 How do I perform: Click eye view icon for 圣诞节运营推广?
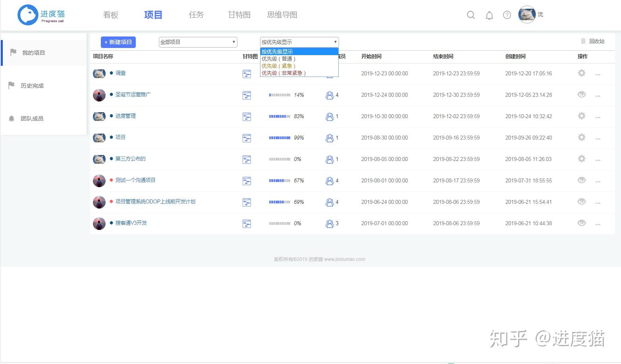582,94
